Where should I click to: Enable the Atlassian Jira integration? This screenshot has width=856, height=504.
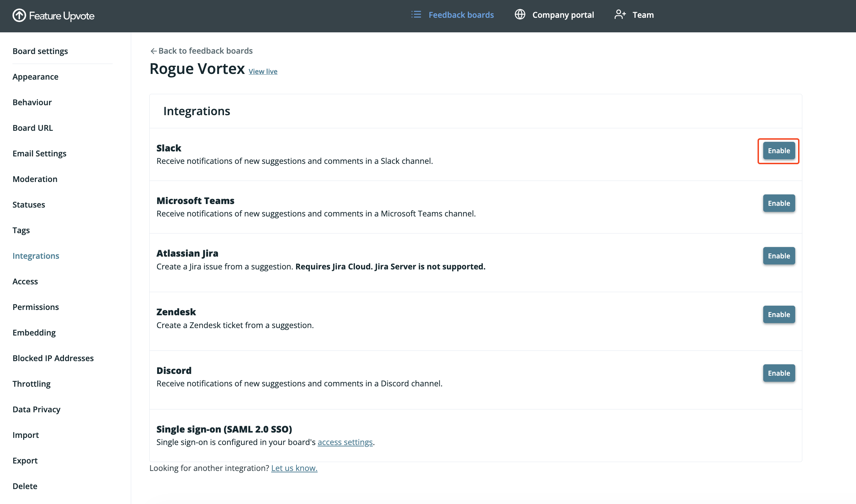[779, 256]
